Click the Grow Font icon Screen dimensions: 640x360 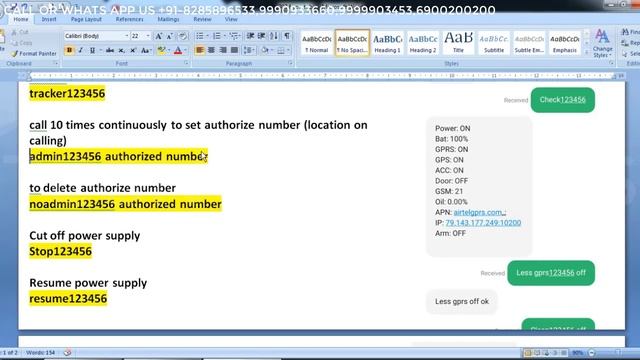(159, 36)
